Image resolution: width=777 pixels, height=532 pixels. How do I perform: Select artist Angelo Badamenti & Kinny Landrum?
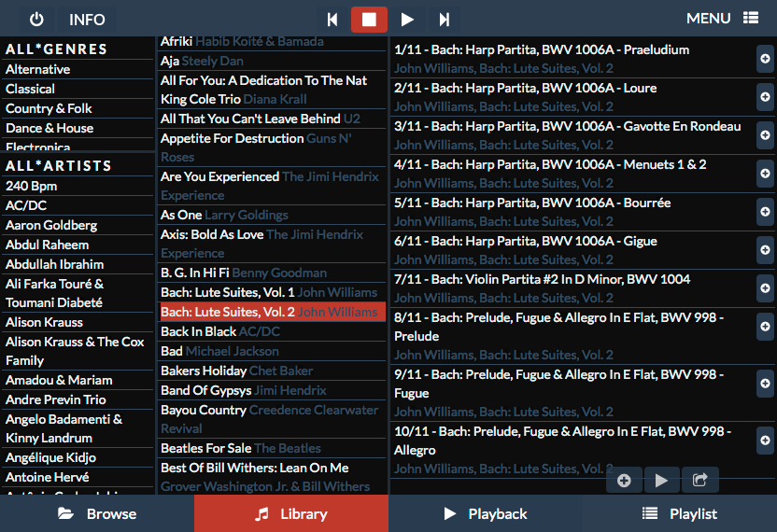tap(78, 429)
